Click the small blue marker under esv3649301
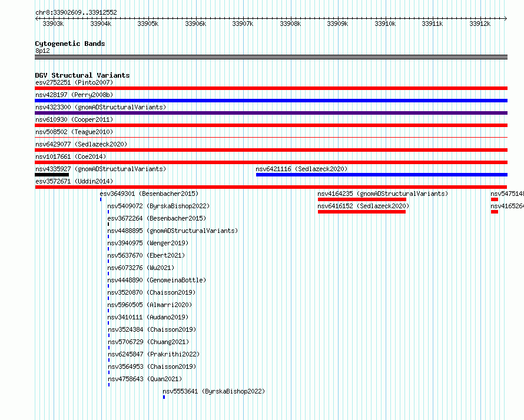The height and width of the screenshot is (420, 524). pyautogui.click(x=101, y=199)
